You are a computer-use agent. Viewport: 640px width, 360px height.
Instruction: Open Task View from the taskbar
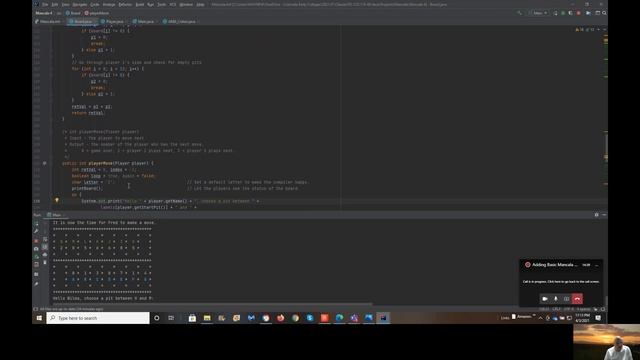tap(171, 318)
